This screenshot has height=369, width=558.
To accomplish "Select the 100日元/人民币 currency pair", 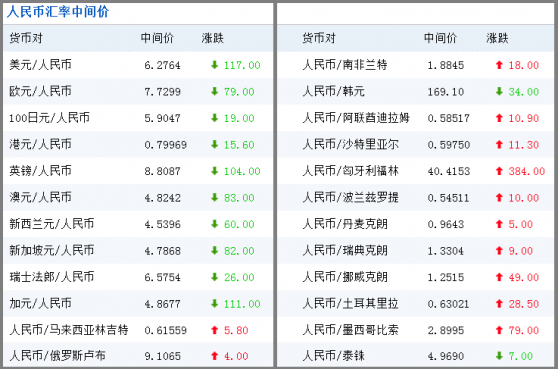I will pos(49,118).
